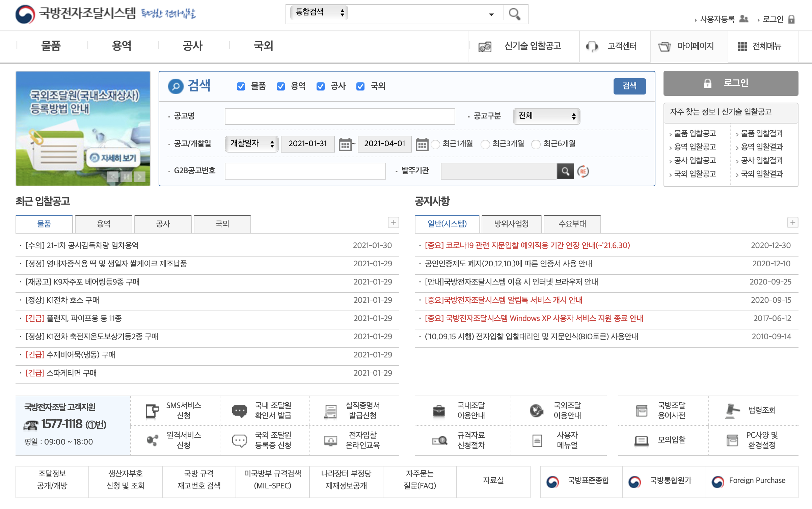Open the 국외 main menu

[263, 46]
